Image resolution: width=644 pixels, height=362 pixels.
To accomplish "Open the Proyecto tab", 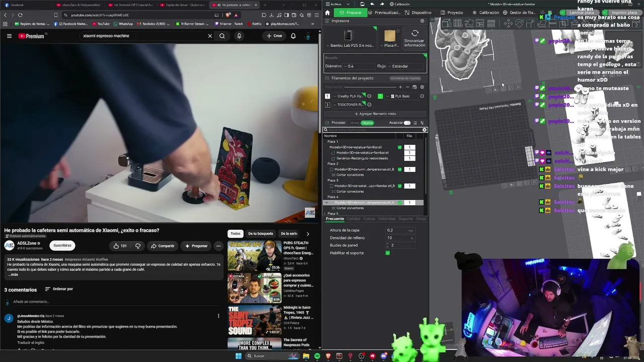I will [452, 13].
